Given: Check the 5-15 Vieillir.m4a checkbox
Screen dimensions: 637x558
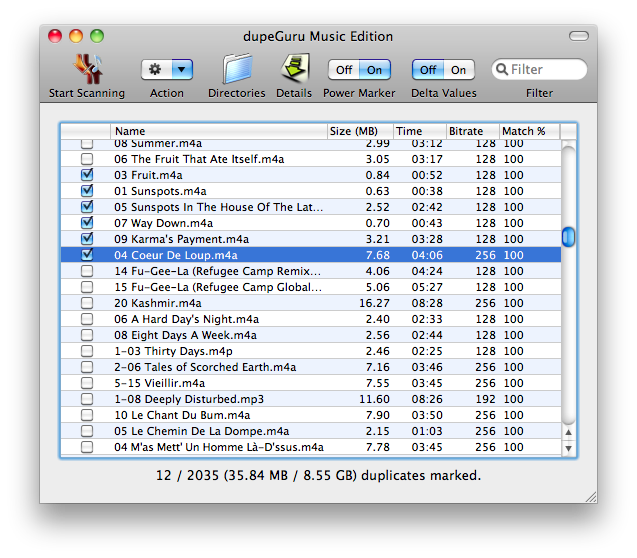Looking at the screenshot, I should 87,383.
